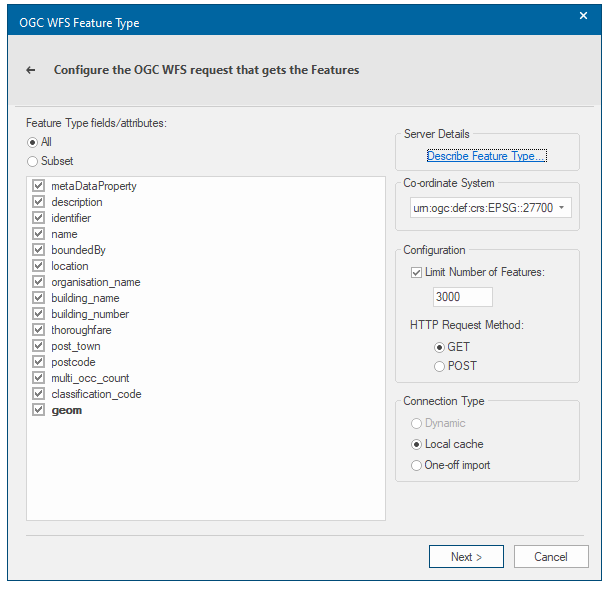The image size is (616, 592).
Task: Choose the Subset radio option
Action: 33,161
